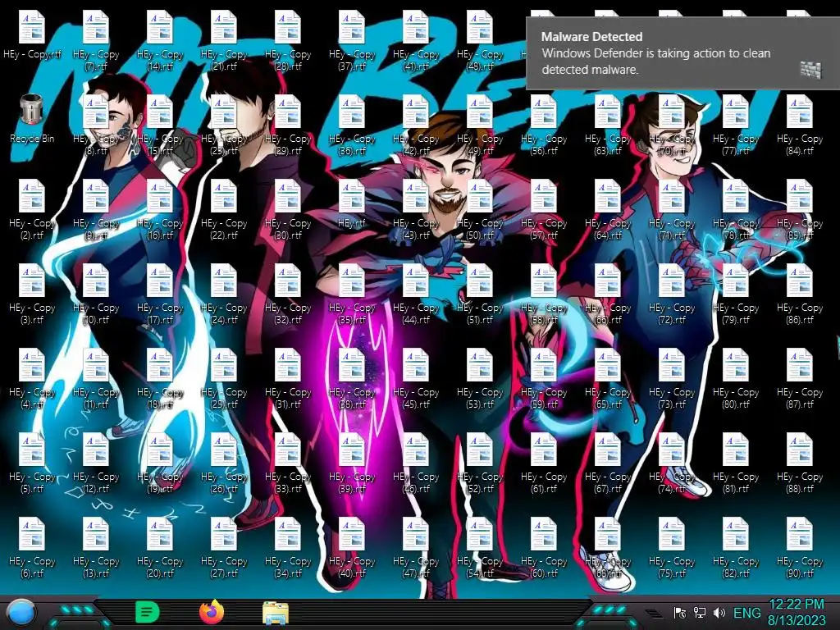Select HEy - Copy (60).rtf icon
Screen dimensions: 840x630
(x=544, y=533)
